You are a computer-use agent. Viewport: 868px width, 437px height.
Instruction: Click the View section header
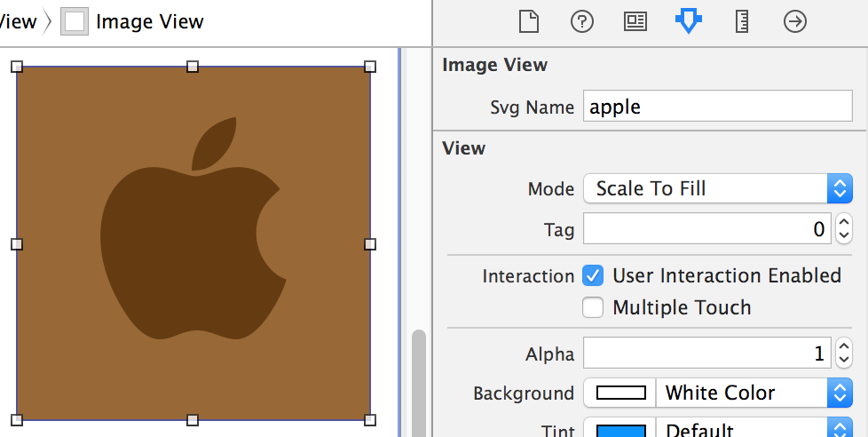point(464,148)
